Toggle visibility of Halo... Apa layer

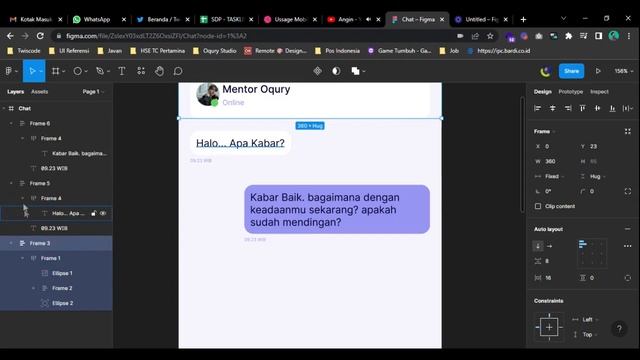tap(103, 213)
